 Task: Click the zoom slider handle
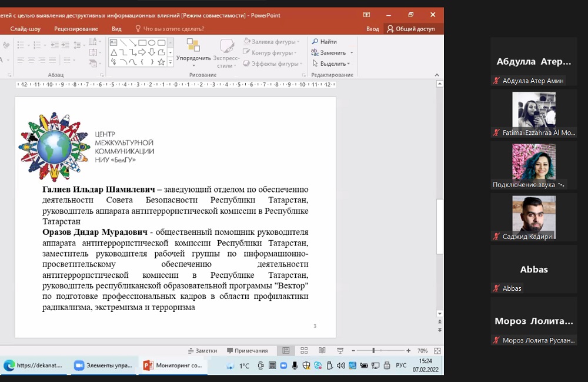click(x=373, y=351)
